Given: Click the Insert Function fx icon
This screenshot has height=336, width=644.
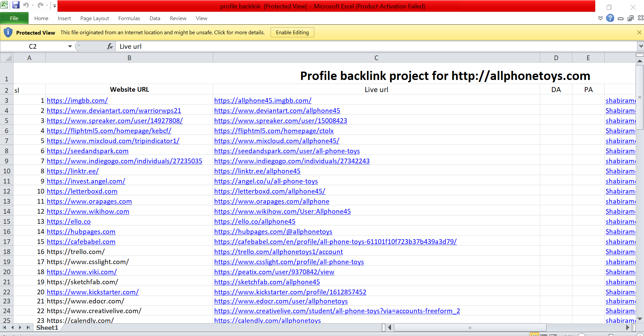Looking at the screenshot, I should 110,46.
